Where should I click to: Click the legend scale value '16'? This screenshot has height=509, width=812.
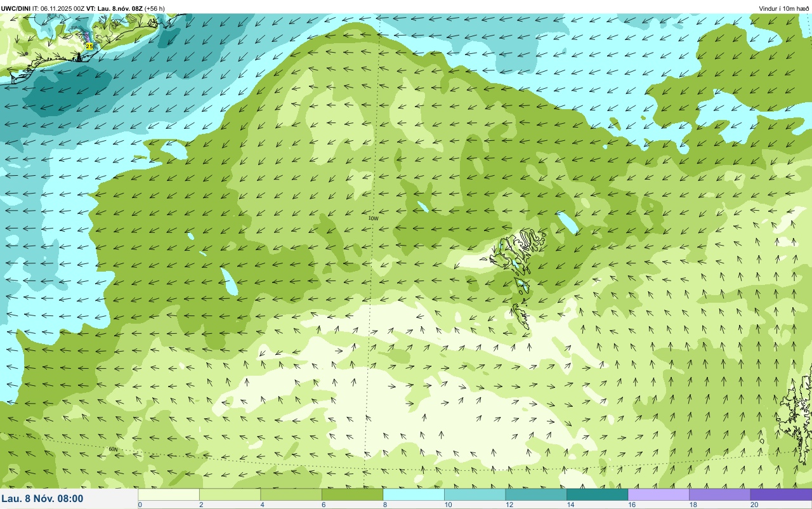632,505
